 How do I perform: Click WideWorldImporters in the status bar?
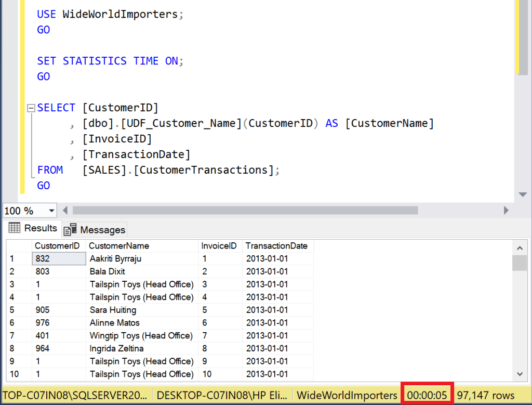coord(347,395)
